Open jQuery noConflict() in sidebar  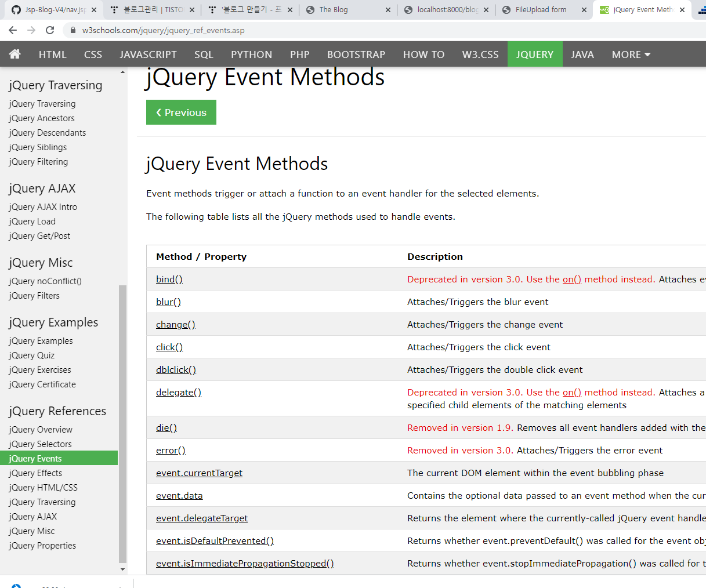coord(45,281)
